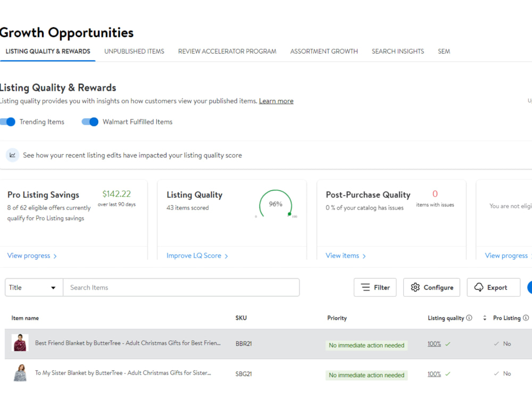The image size is (532, 399).
Task: Click the Search Items input field
Action: [181, 287]
